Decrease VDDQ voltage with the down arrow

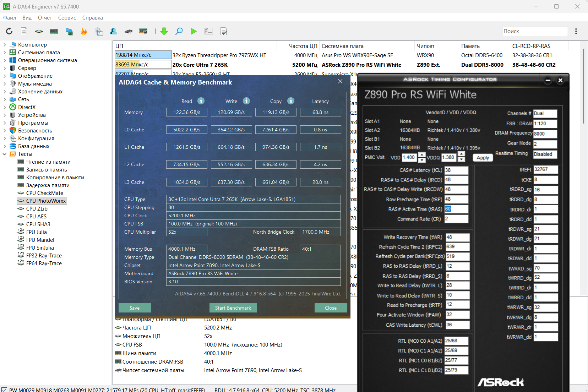[x=461, y=160]
